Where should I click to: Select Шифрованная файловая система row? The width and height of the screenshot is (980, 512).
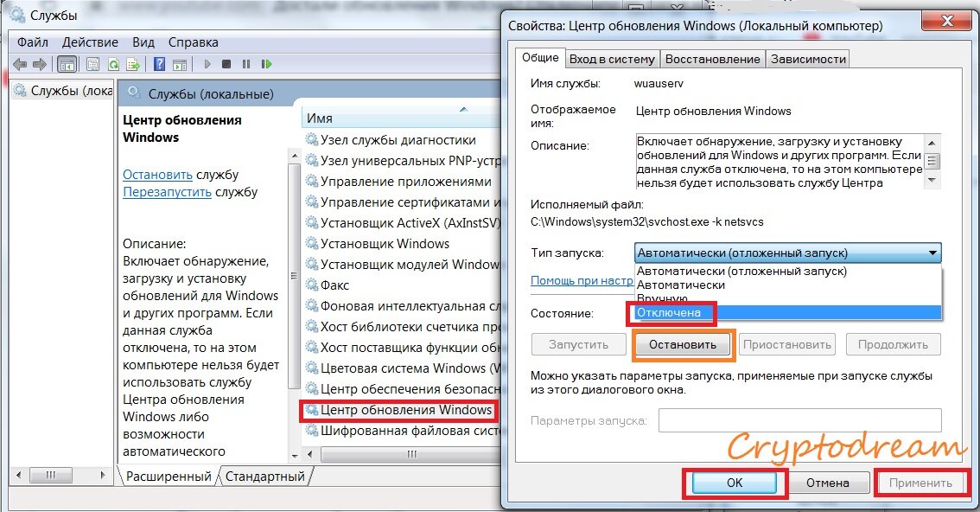click(401, 431)
